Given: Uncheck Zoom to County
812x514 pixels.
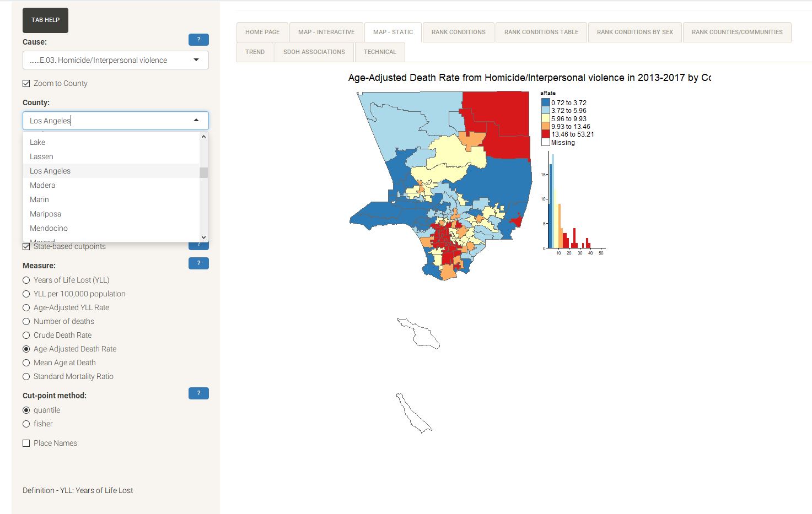Looking at the screenshot, I should pyautogui.click(x=26, y=83).
